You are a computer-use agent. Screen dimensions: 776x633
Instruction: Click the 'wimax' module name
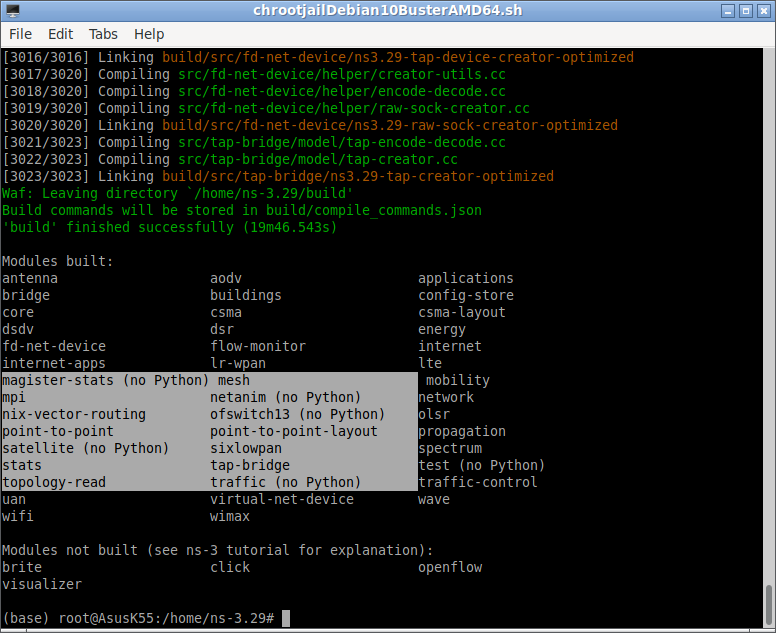(x=230, y=517)
